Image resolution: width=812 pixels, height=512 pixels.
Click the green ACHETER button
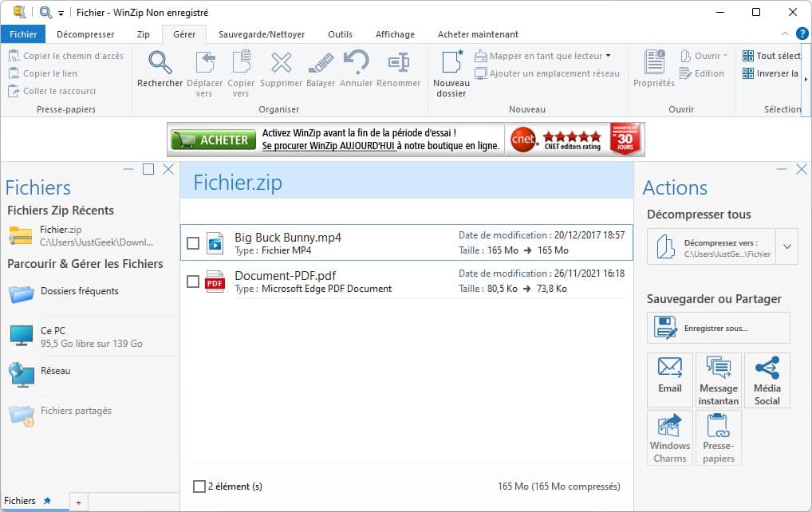pyautogui.click(x=213, y=140)
